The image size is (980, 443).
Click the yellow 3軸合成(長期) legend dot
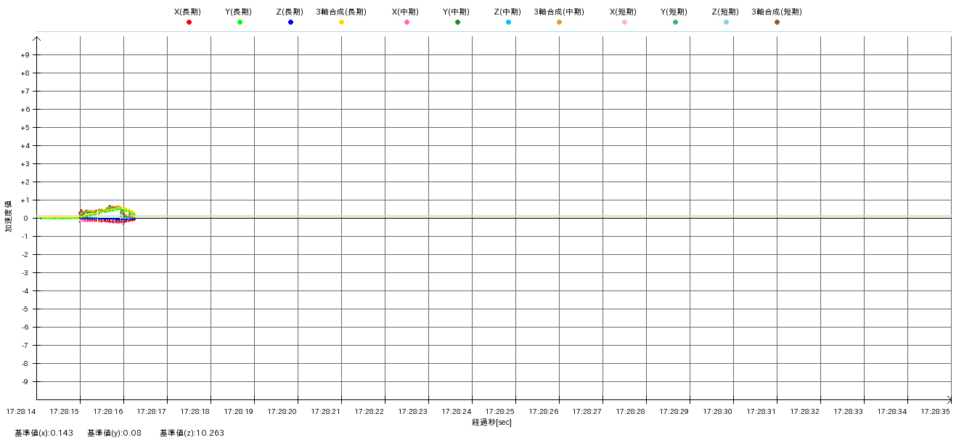pyautogui.click(x=341, y=23)
